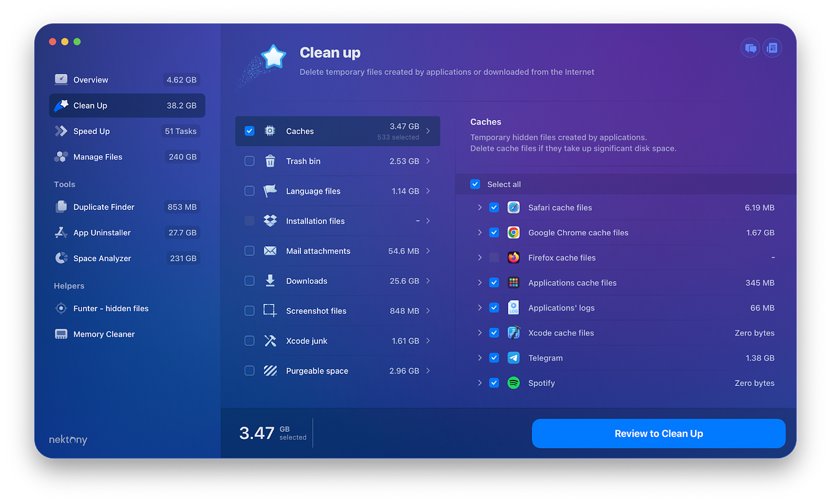Click the Mail attachments envelope icon
Image resolution: width=831 pixels, height=504 pixels.
point(270,251)
